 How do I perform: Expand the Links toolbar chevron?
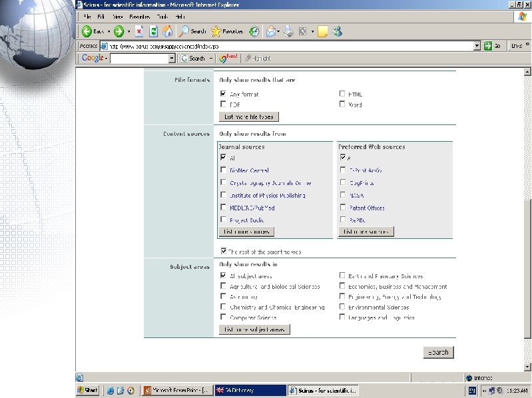pos(527,44)
